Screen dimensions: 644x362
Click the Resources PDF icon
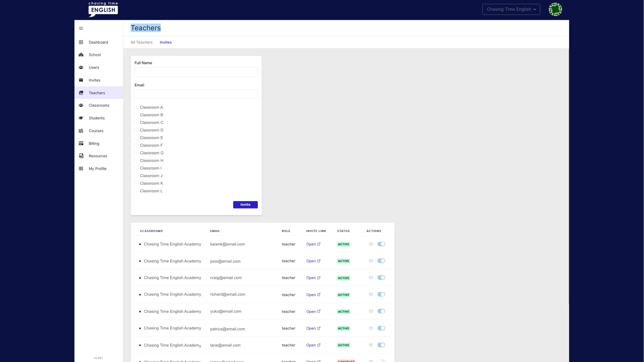tap(81, 156)
